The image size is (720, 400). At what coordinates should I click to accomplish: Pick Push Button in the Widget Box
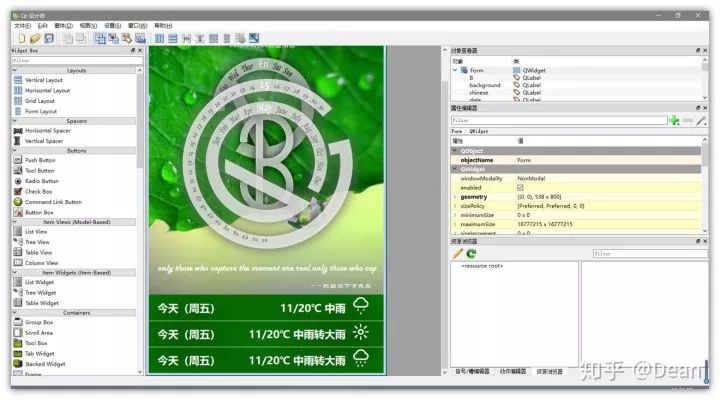(40, 160)
